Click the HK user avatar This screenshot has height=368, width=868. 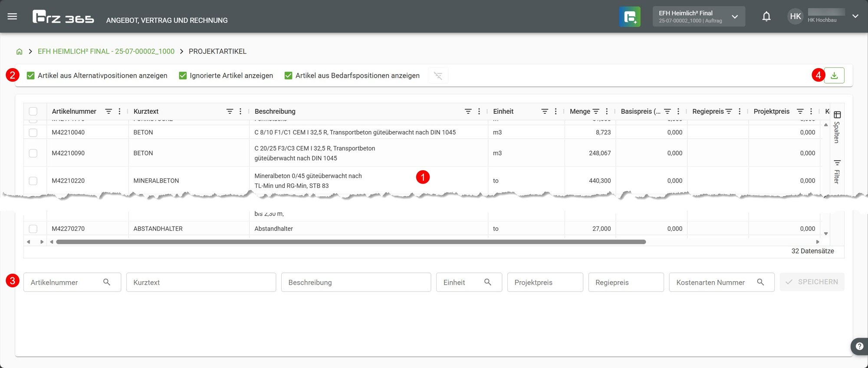click(796, 16)
